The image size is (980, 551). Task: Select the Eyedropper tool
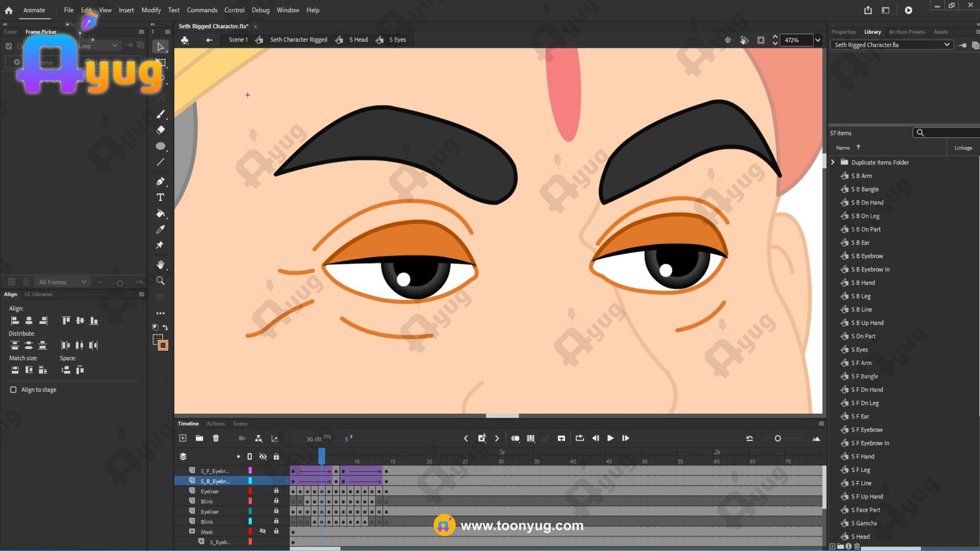[x=160, y=229]
